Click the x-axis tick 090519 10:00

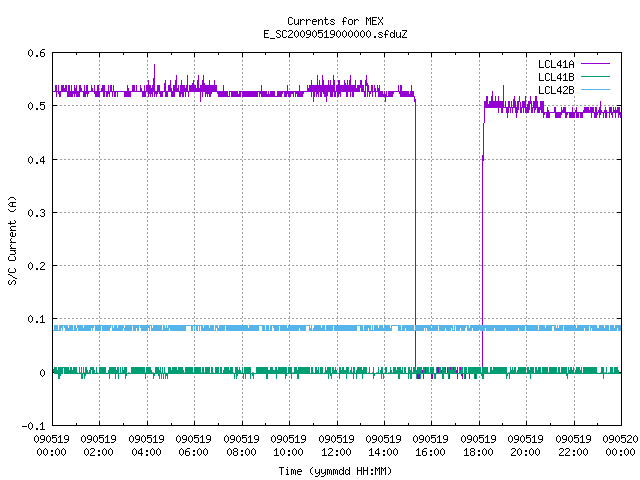288,445
